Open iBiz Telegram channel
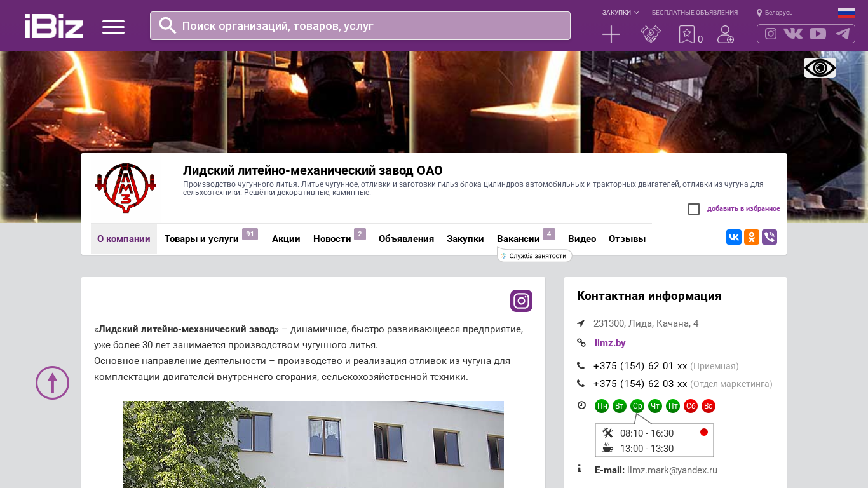Image resolution: width=868 pixels, height=488 pixels. pos(843,34)
